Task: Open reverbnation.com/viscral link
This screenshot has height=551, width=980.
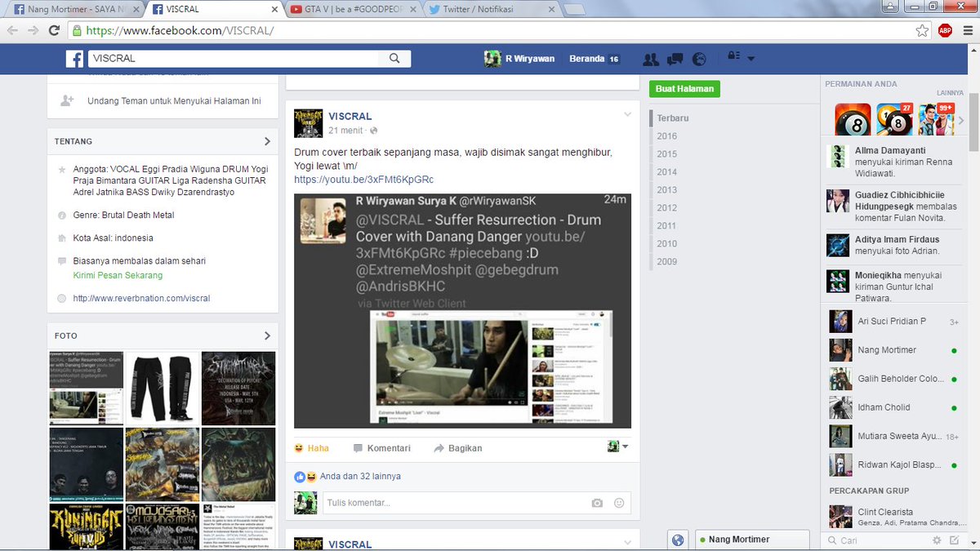Action: (141, 298)
